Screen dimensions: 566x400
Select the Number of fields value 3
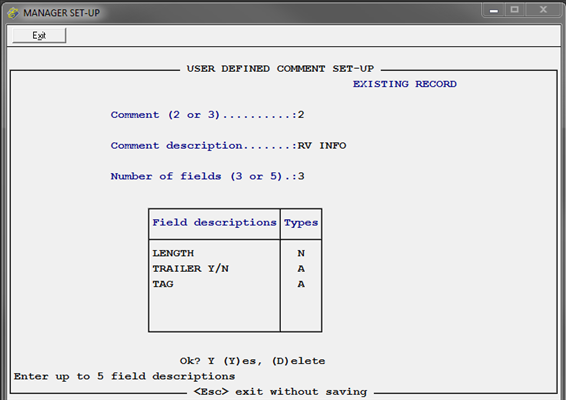(301, 176)
